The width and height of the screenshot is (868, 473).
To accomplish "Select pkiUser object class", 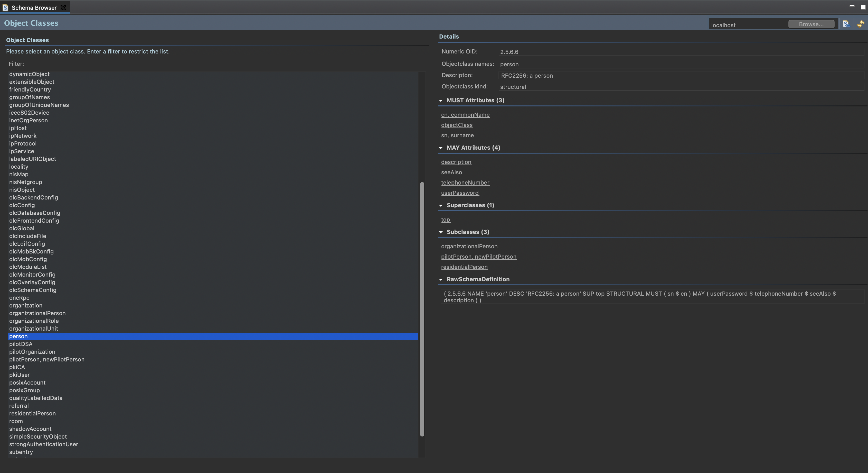I will click(213, 375).
